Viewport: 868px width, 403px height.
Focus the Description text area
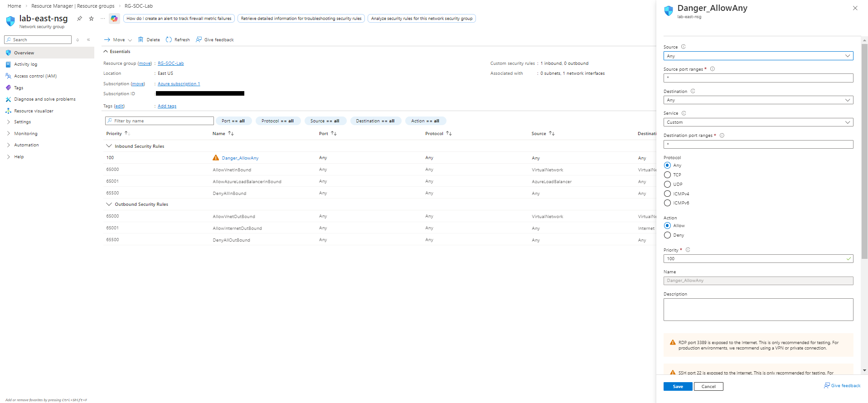[758, 310]
